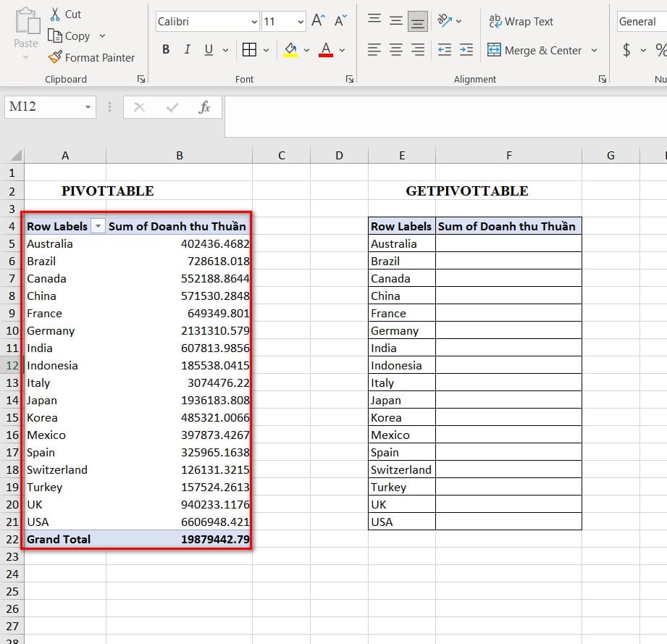Click into the formula bar
This screenshot has height=644, width=667.
(x=446, y=116)
